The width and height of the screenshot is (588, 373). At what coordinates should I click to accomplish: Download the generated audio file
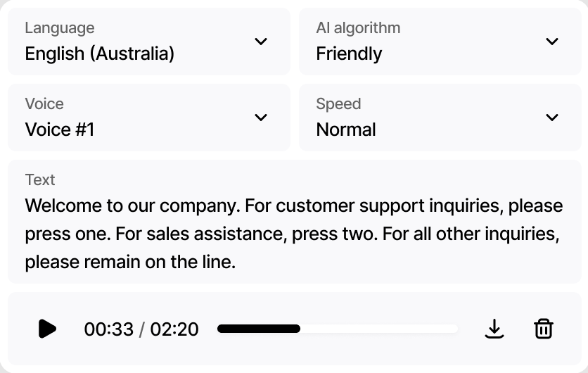(x=494, y=329)
